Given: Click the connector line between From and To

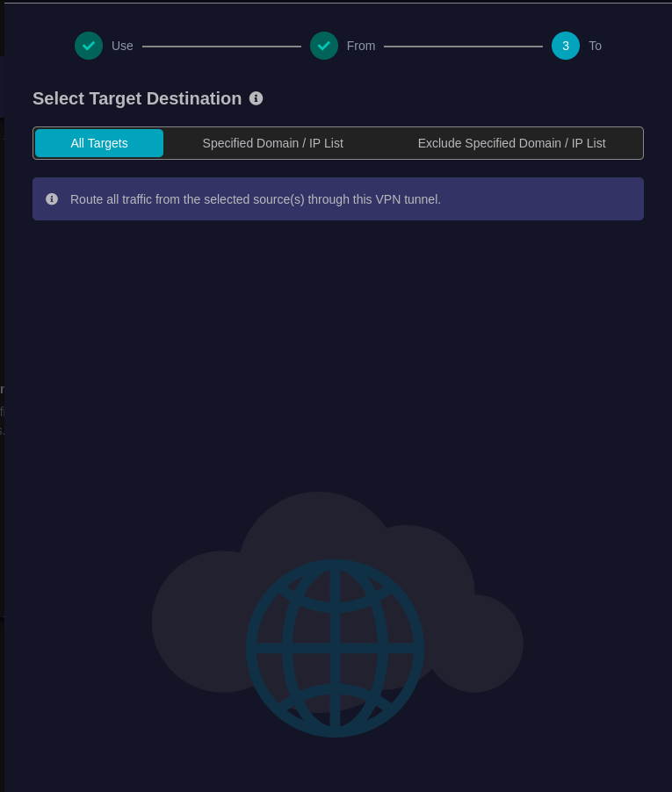Looking at the screenshot, I should (x=463, y=46).
